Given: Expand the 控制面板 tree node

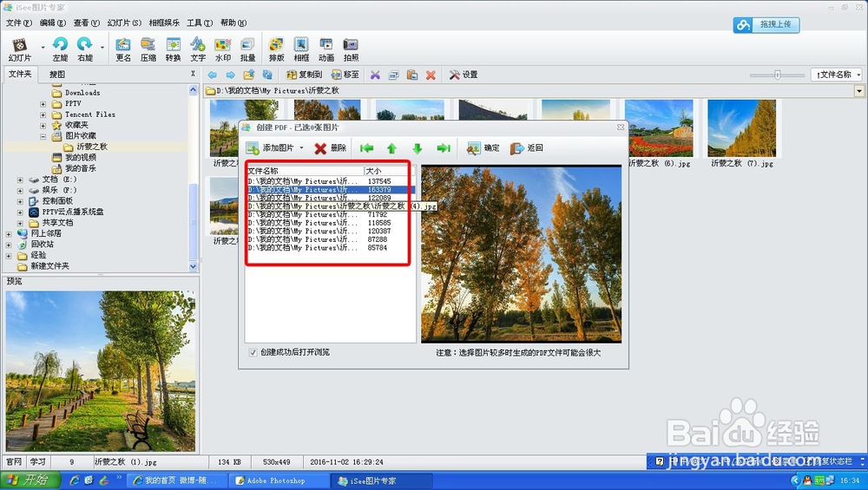Looking at the screenshot, I should coord(20,201).
